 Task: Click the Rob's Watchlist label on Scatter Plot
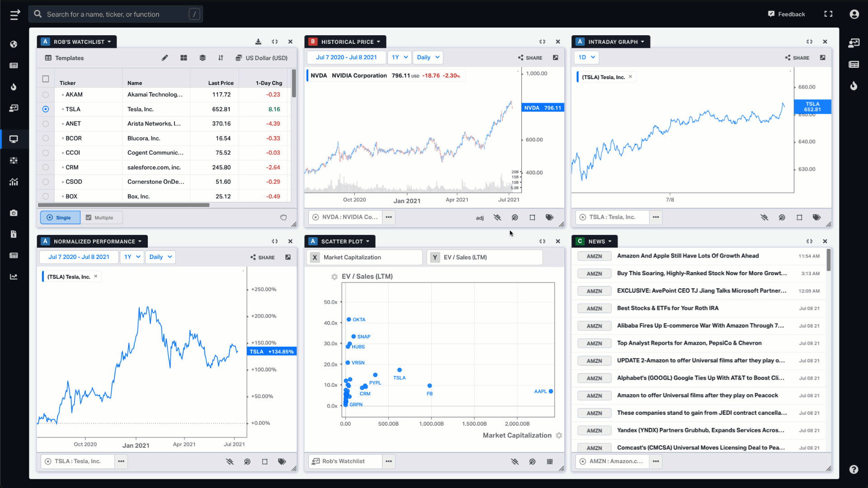(x=344, y=461)
